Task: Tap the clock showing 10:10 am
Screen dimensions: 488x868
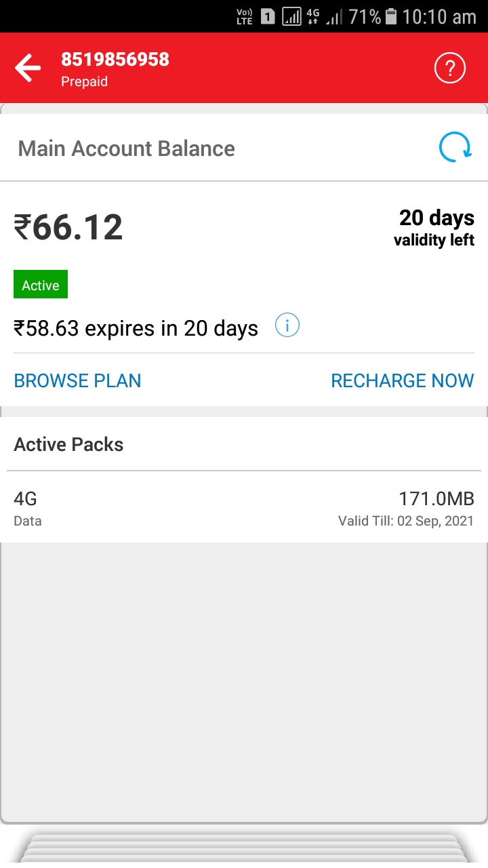Action: click(x=439, y=17)
